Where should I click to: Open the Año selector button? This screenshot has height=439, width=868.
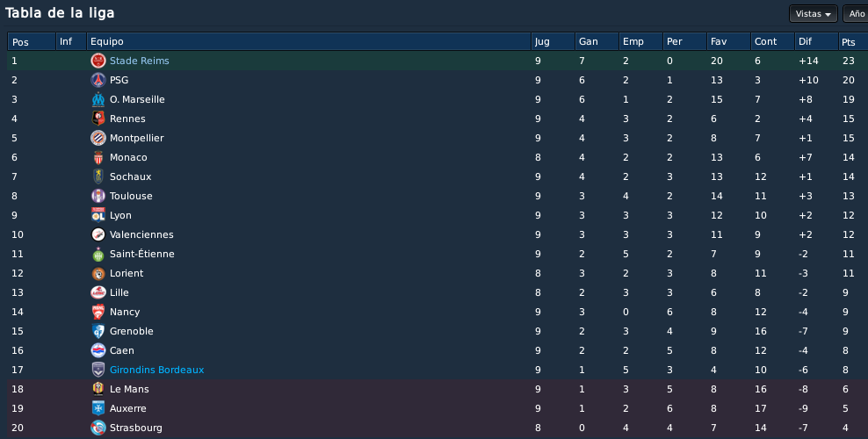click(856, 14)
